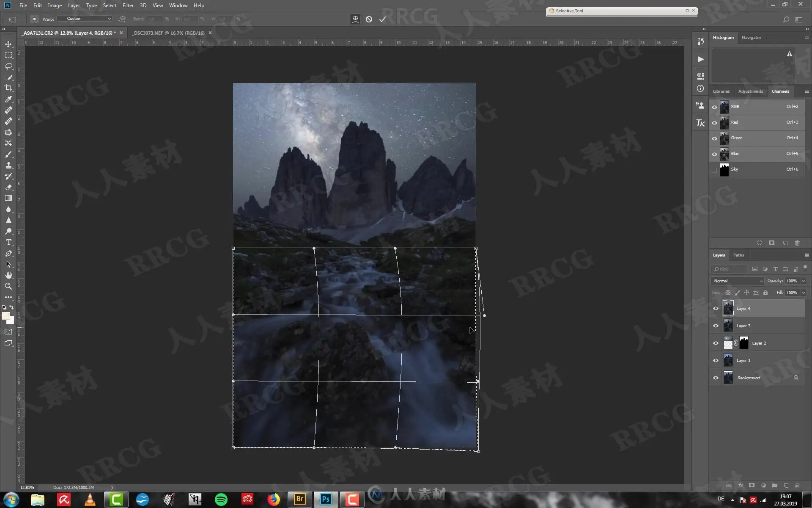Switch to the Paths tab
Viewport: 812px width, 508px height.
[738, 255]
